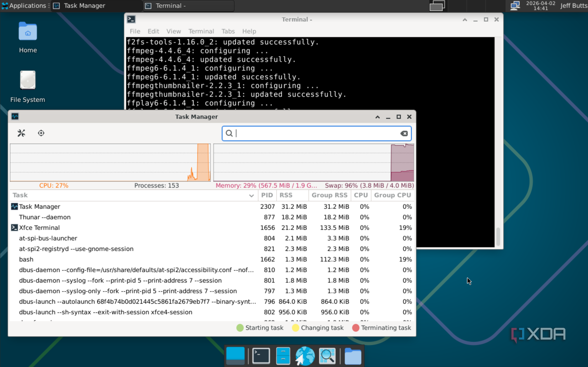Open the file manager icon in the dock
The height and width of the screenshot is (367, 588).
pos(352,356)
